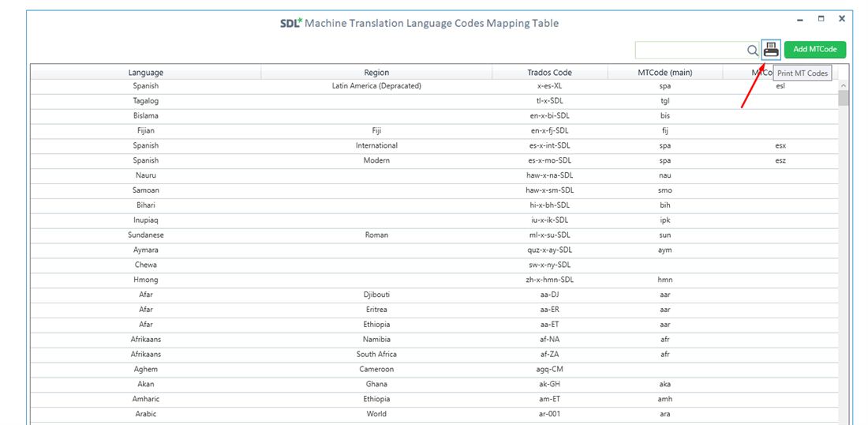
Task: Click the 'haw-x-na-SDL' code cell
Action: [550, 175]
